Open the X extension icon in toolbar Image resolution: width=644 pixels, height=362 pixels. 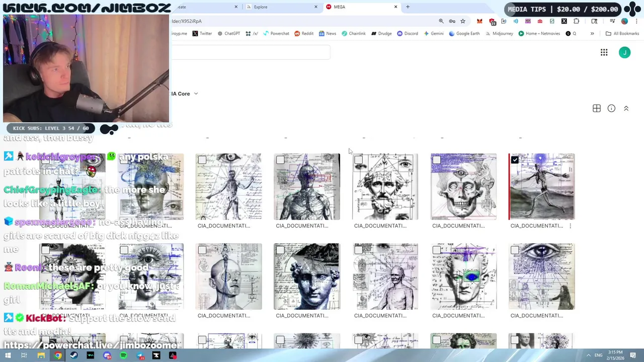pyautogui.click(x=564, y=21)
